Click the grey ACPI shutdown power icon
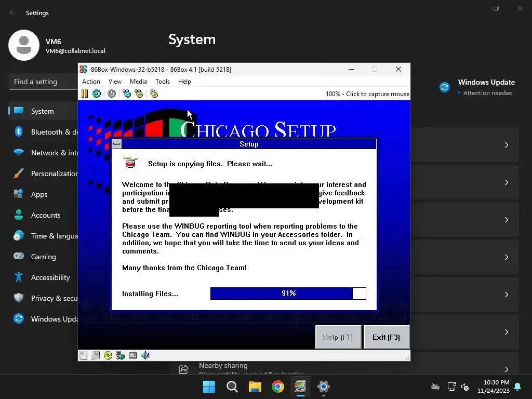Viewport: 532px width, 399px height. point(112,94)
